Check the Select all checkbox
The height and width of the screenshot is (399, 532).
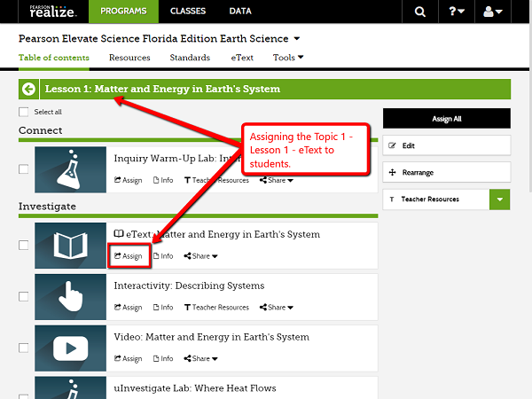point(23,112)
